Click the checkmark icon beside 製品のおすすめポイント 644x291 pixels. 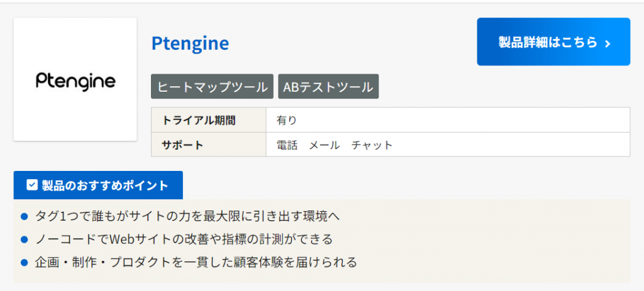31,185
